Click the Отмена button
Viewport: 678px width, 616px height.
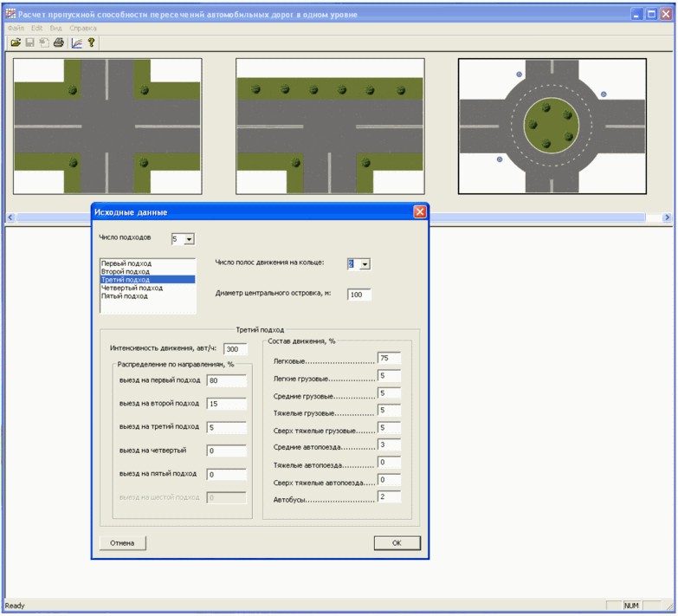point(122,543)
